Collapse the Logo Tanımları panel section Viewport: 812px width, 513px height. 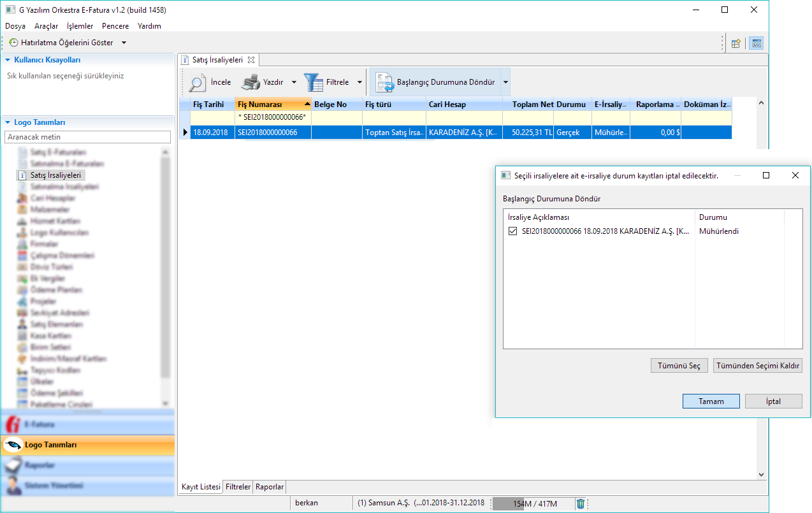coord(8,122)
